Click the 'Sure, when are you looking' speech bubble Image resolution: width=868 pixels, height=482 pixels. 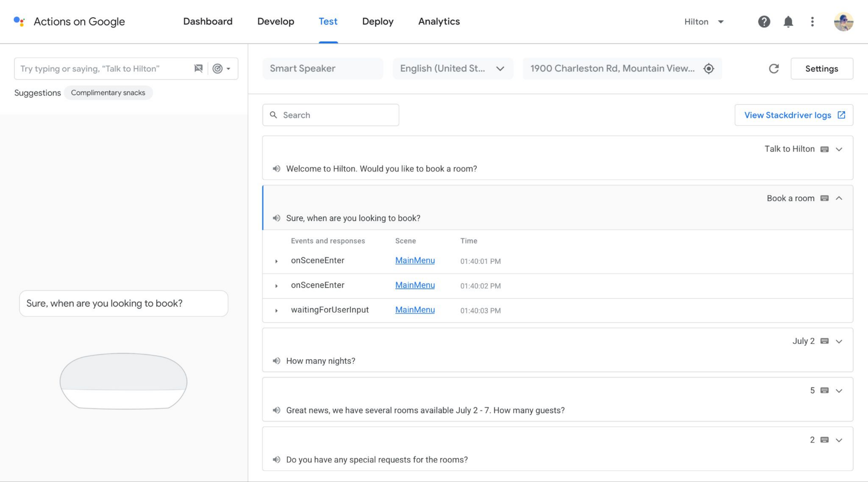click(x=124, y=303)
